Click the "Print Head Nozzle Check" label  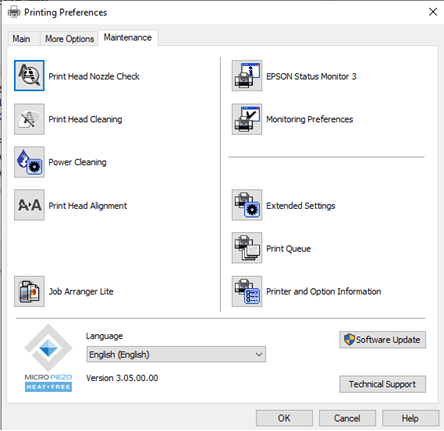click(x=94, y=76)
